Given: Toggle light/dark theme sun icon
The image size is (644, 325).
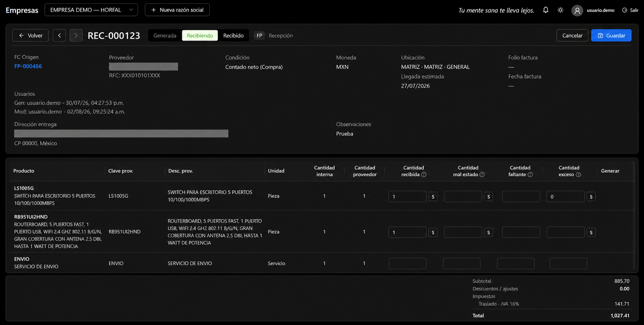Looking at the screenshot, I should (x=560, y=10).
